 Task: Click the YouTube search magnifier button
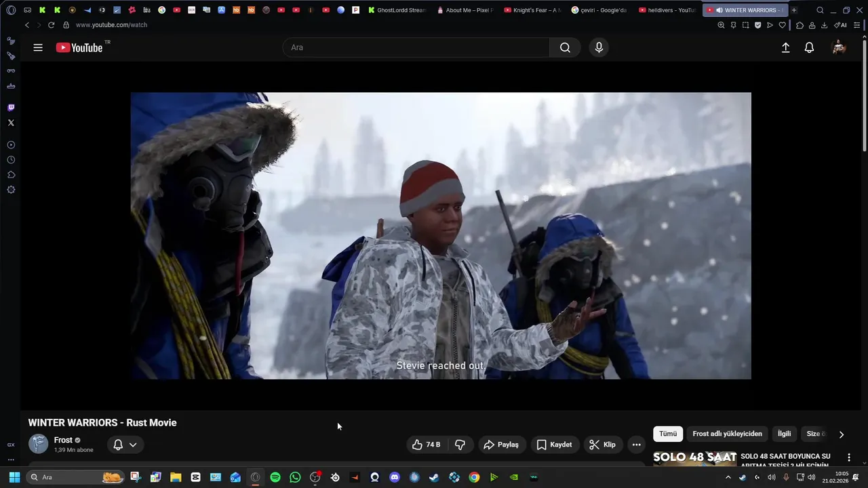pos(565,47)
